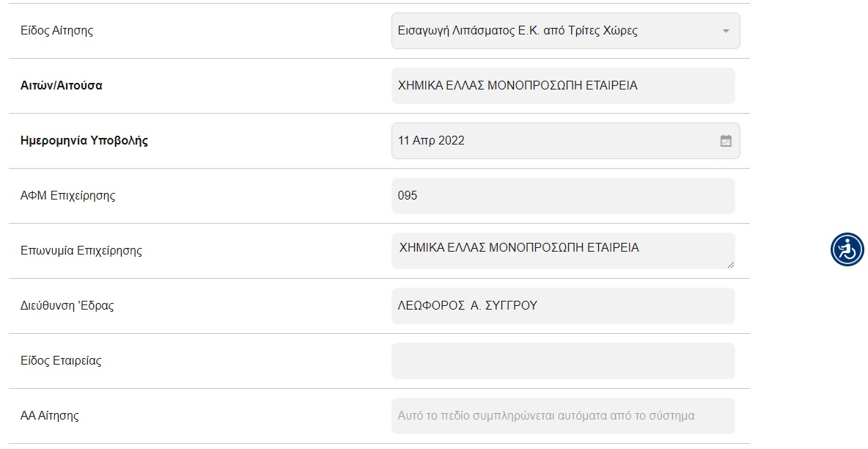Open the calendar picker icon
The height and width of the screenshot is (449, 868).
(x=726, y=141)
